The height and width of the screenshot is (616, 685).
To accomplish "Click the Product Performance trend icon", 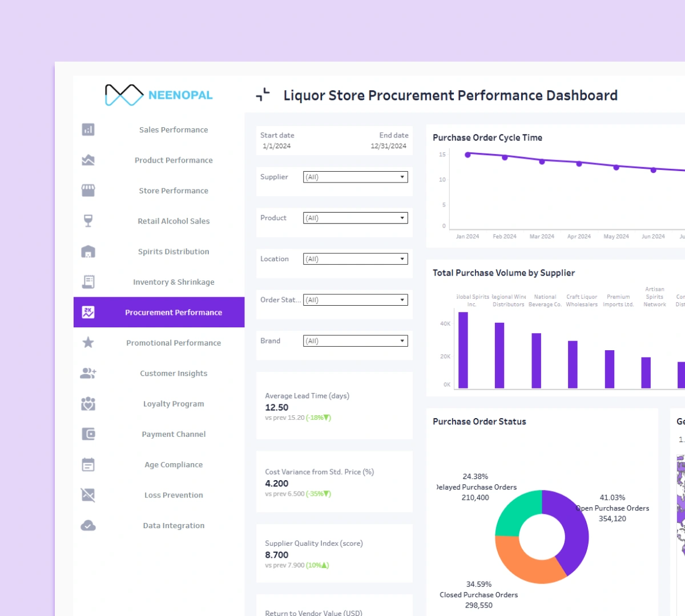I will pyautogui.click(x=88, y=160).
